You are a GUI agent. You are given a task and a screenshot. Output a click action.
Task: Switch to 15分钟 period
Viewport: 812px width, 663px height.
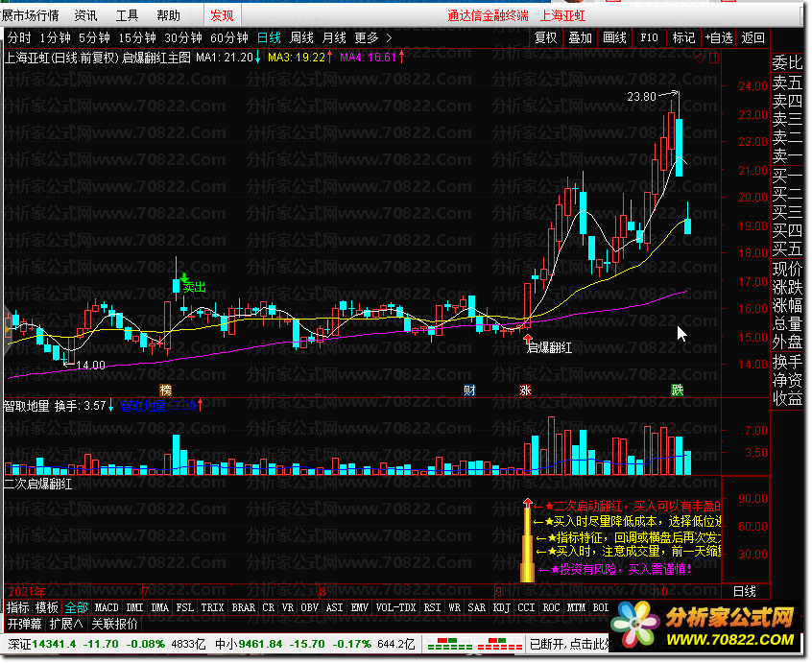(137, 37)
